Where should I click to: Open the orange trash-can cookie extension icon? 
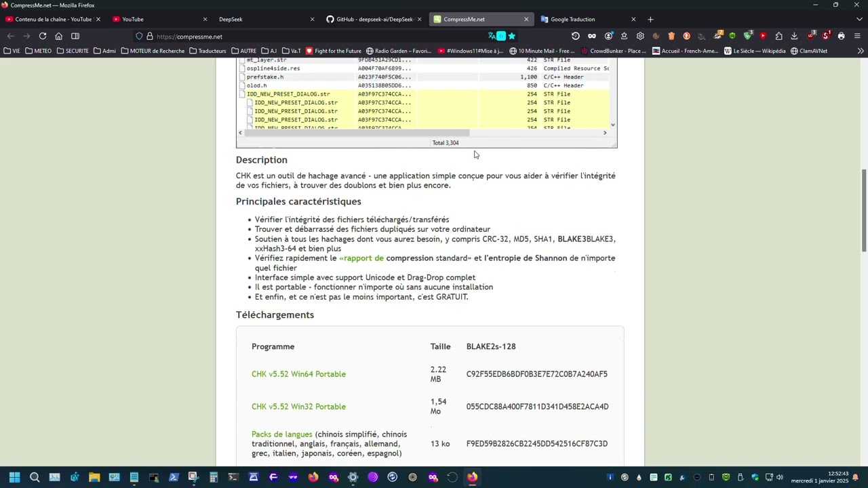671,36
